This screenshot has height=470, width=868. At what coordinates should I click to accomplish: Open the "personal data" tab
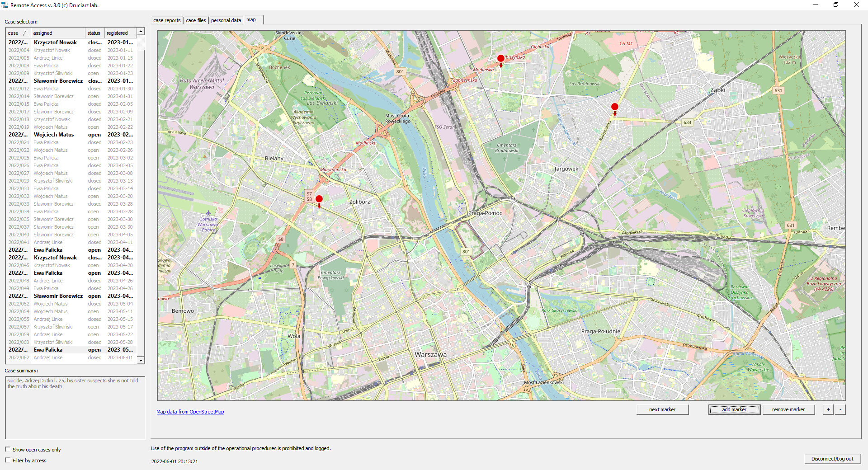[x=226, y=20]
